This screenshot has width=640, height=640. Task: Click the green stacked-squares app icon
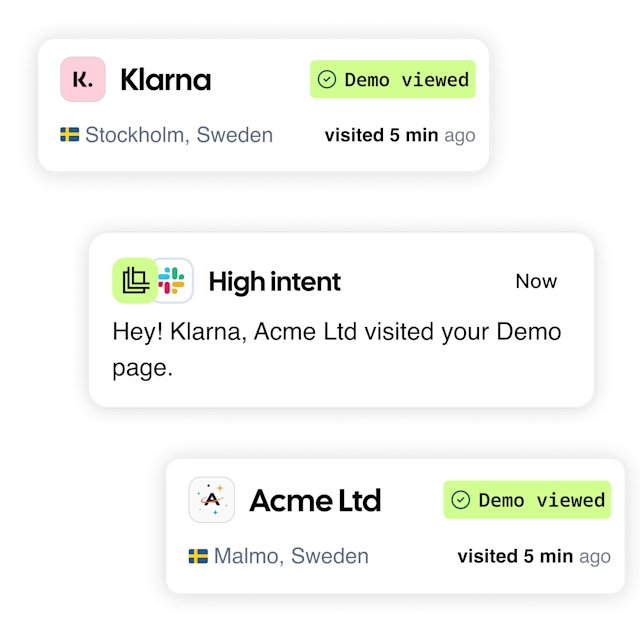point(135,280)
